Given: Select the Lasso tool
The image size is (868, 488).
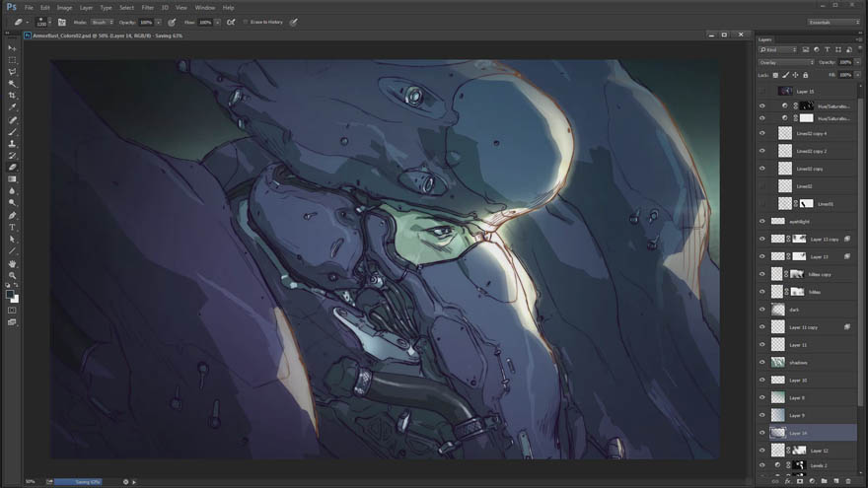Looking at the screenshot, I should pyautogui.click(x=12, y=72).
